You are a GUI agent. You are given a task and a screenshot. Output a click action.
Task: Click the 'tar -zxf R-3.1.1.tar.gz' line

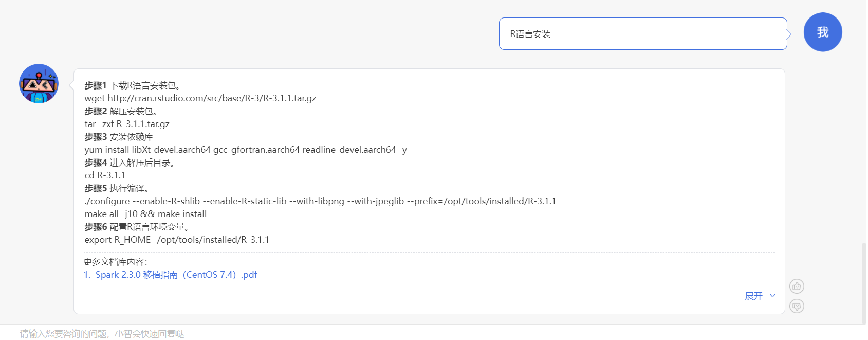pos(127,124)
